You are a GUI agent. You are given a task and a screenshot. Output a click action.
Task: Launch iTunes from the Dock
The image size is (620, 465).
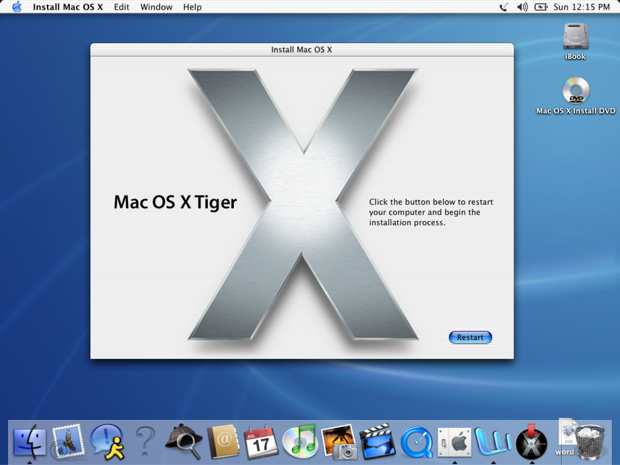(299, 441)
